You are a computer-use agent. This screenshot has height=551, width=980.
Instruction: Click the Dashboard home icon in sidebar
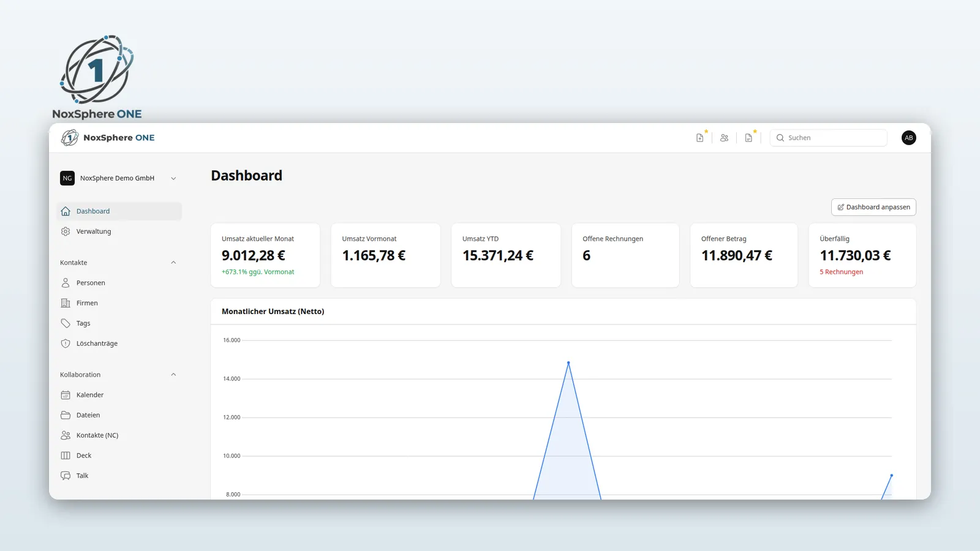point(66,211)
